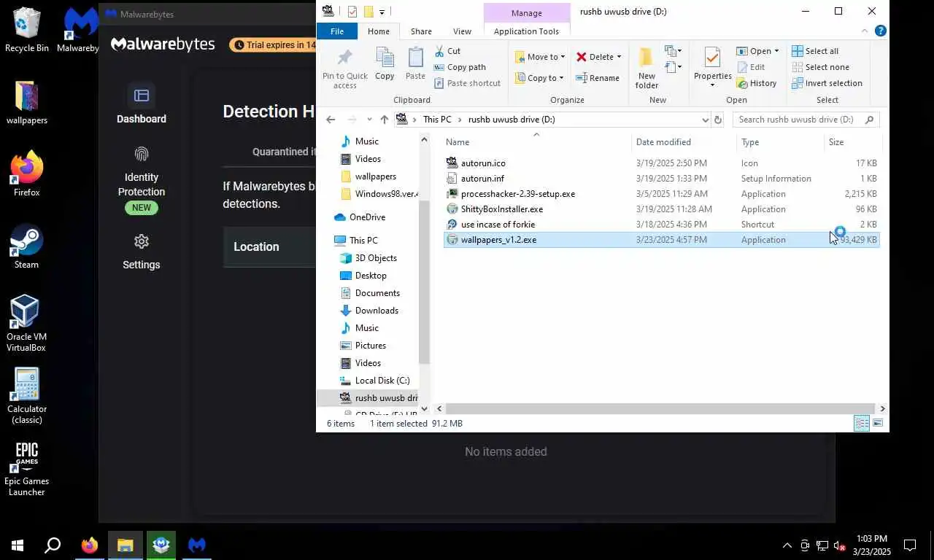Select OneDrive in navigation pane

coord(360,217)
